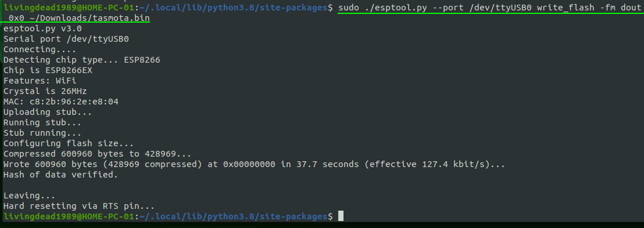This screenshot has height=228, width=644.
Task: Click 'Features: WiFi' output line
Action: pyautogui.click(x=40, y=81)
